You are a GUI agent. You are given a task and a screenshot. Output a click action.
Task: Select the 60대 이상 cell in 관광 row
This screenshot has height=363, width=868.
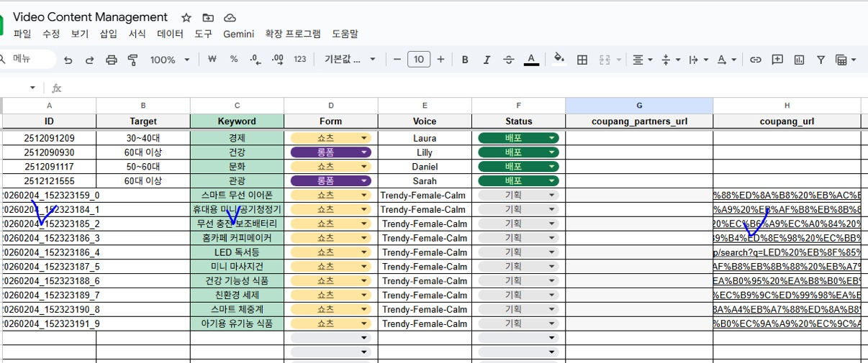click(x=143, y=181)
